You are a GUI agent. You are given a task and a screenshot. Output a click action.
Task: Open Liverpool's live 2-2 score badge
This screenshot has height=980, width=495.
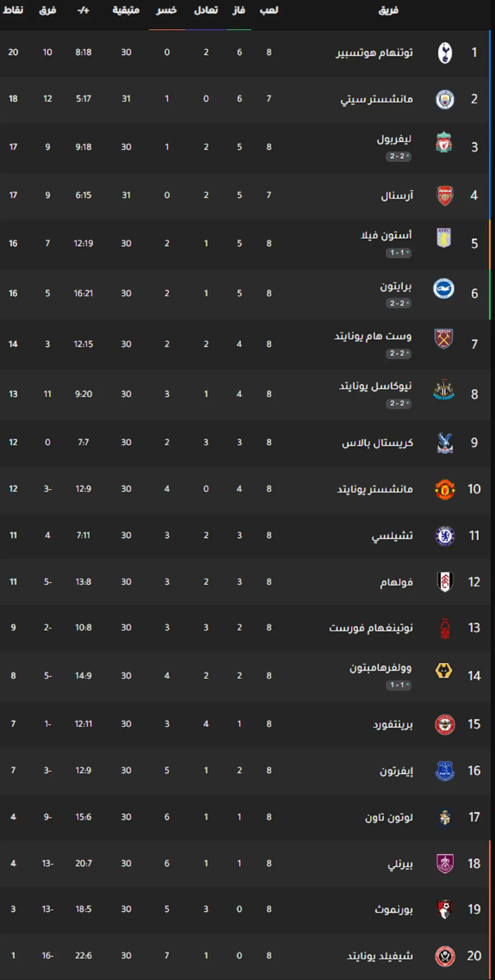pyautogui.click(x=398, y=156)
